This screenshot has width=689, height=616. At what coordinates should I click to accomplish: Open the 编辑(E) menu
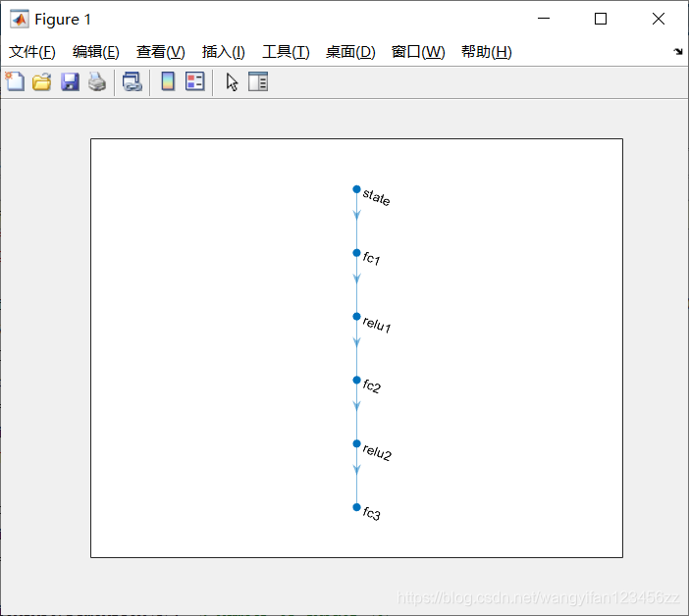pos(96,52)
